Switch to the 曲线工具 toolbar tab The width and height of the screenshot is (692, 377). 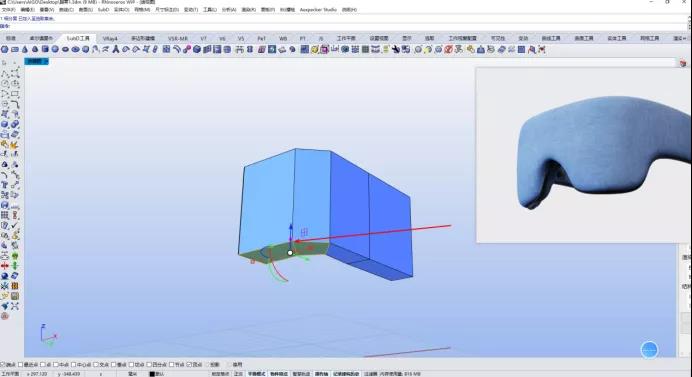click(551, 38)
